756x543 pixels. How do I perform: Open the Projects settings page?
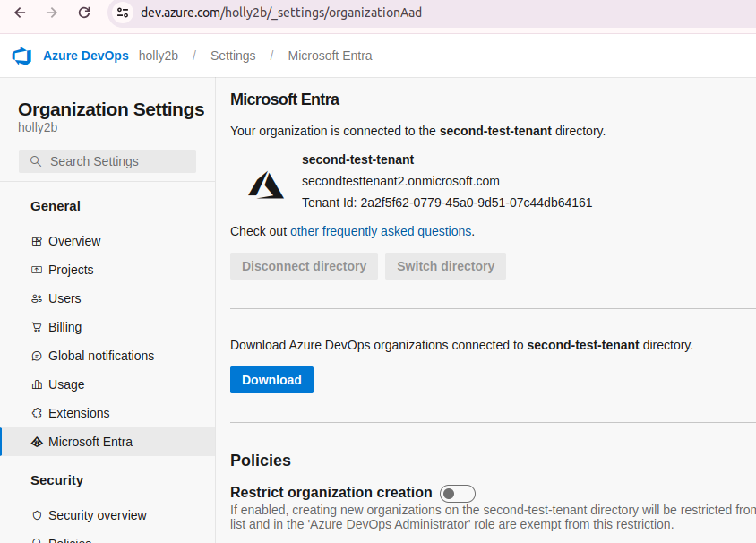click(x=108, y=270)
